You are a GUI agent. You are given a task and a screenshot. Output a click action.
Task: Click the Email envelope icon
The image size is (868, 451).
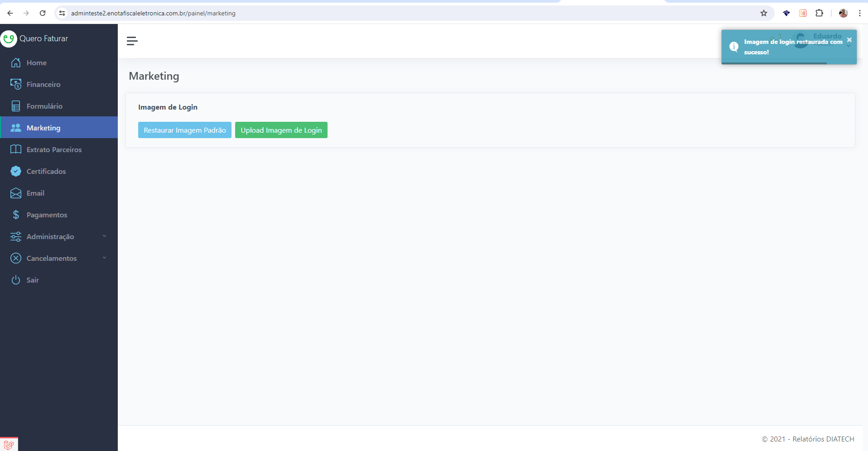[16, 193]
